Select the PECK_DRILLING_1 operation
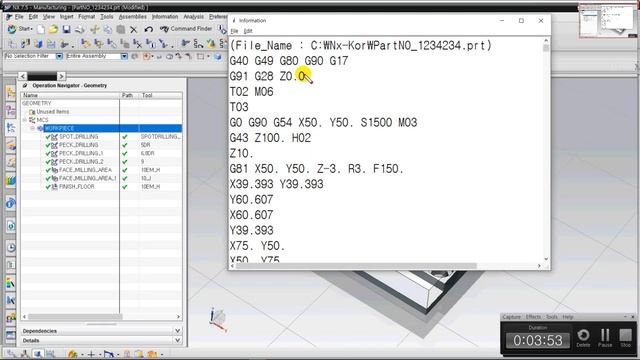This screenshot has height=360, width=640. 81,153
